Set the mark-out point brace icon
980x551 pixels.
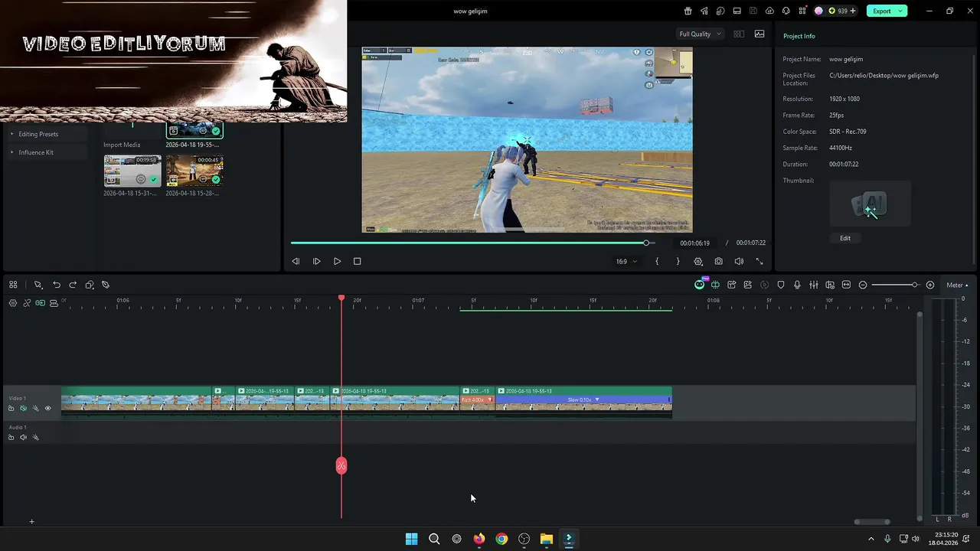click(x=678, y=261)
